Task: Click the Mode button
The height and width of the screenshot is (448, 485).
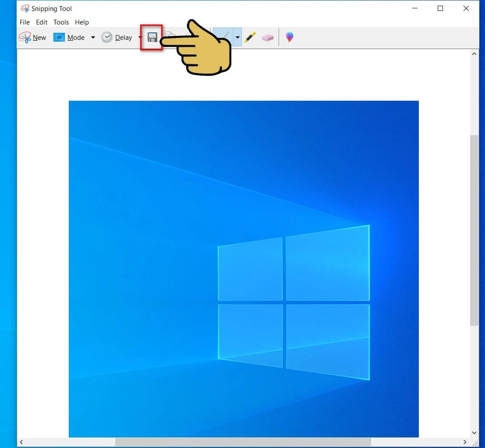Action: [x=69, y=38]
